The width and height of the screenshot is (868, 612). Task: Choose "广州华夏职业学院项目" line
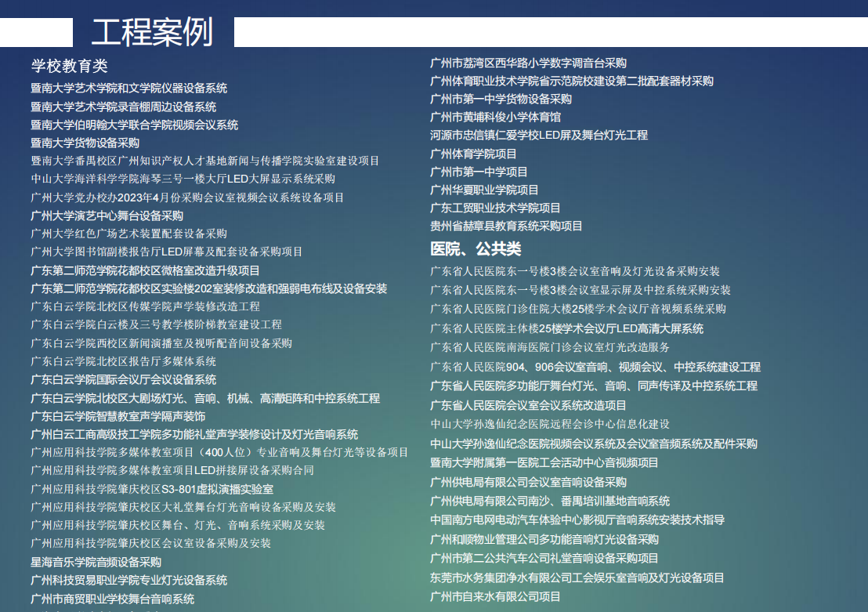click(484, 190)
